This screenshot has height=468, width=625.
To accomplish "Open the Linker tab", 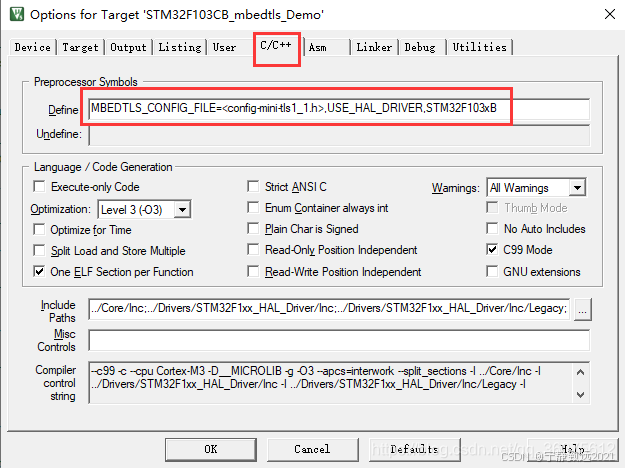I will pyautogui.click(x=374, y=47).
